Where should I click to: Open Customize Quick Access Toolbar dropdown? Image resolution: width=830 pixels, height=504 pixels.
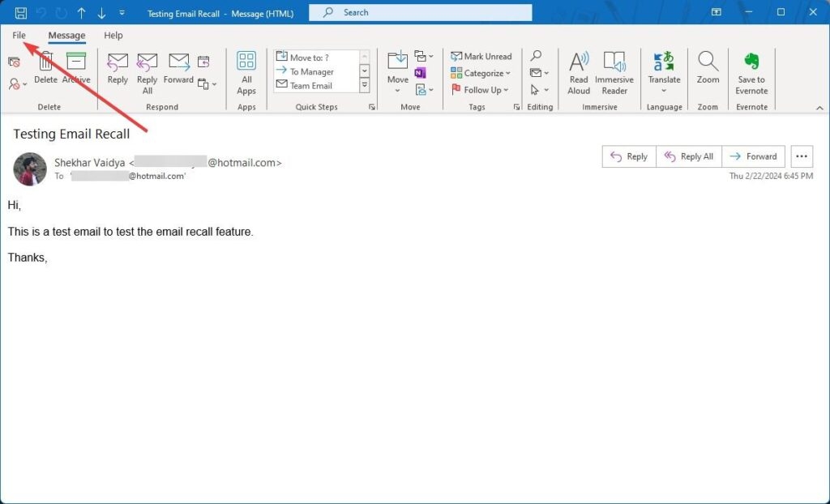click(x=122, y=13)
